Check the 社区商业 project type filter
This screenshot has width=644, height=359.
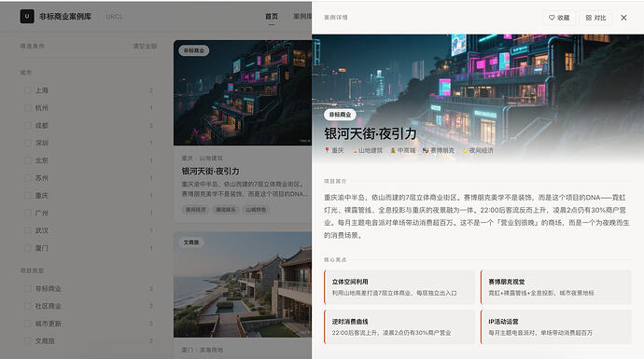27,306
